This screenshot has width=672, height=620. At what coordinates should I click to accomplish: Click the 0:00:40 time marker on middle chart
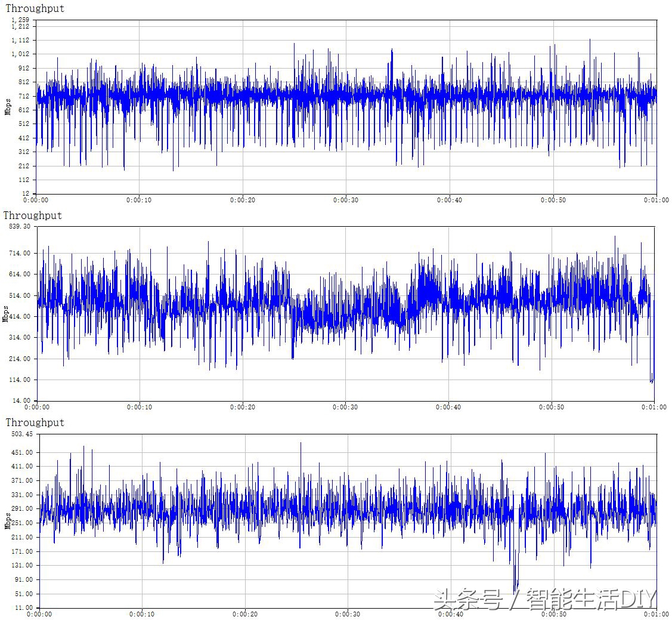click(x=448, y=407)
